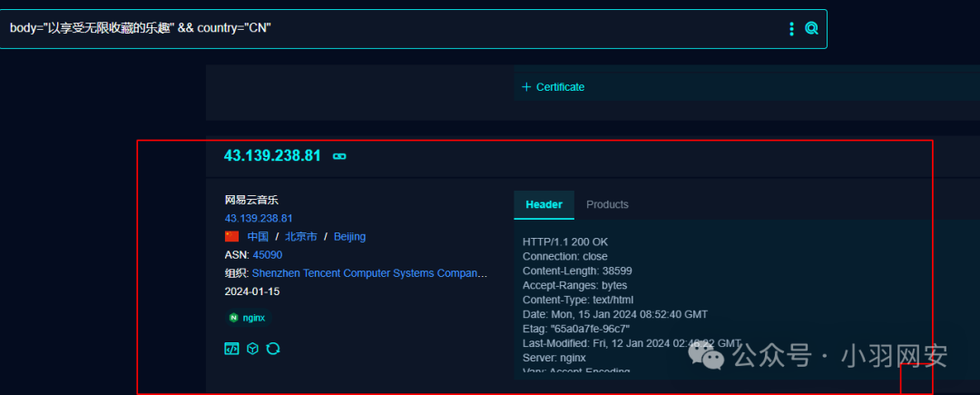
Task: Select header line HTTP/1.1 200 OK
Action: point(565,242)
